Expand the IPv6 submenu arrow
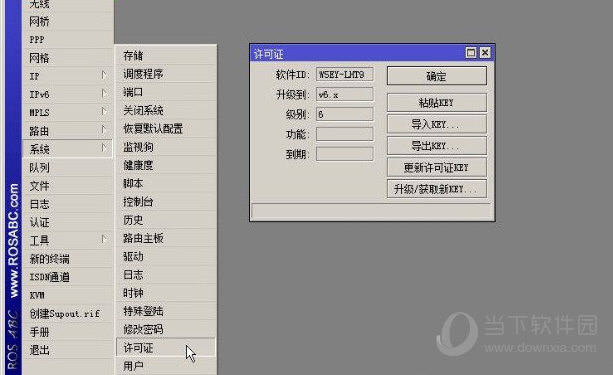The image size is (613, 375). coord(103,94)
